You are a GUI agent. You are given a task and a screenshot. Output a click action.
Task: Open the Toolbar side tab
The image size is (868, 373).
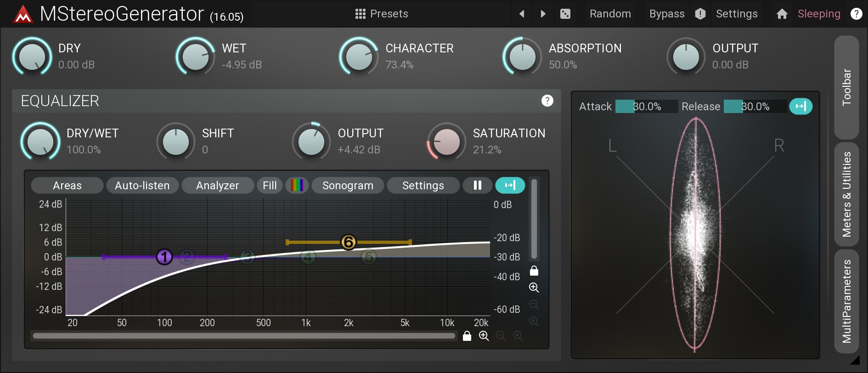pos(846,87)
